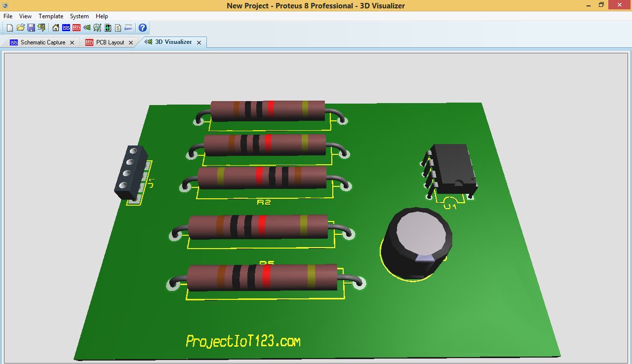632x364 pixels.
Task: Open ISIS Schematic Capture from toolbar
Action: (x=66, y=28)
